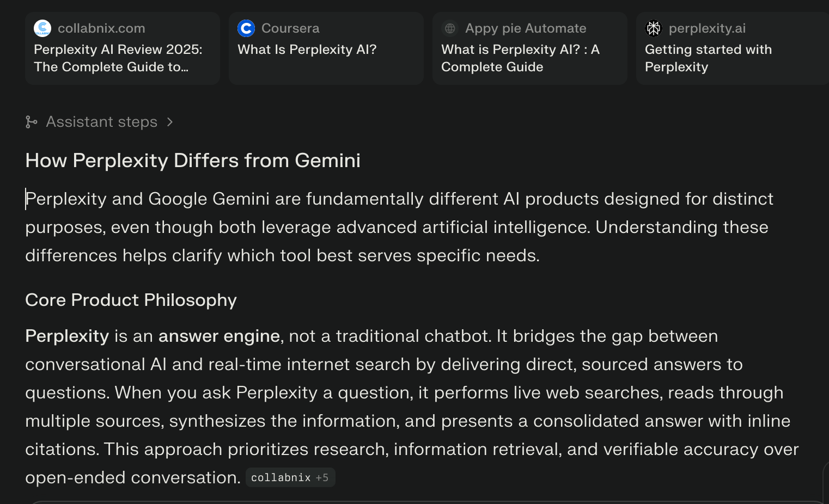829x504 pixels.
Task: Collapse the Assistant steps section
Action: 100,122
